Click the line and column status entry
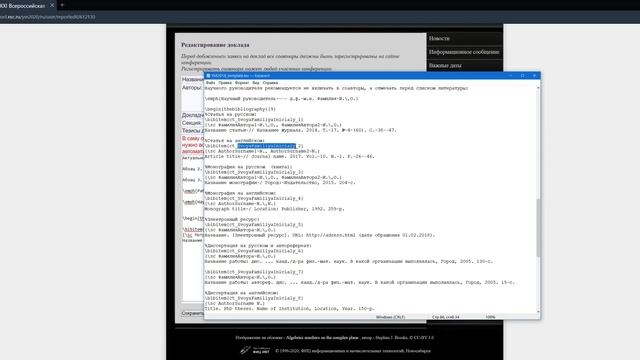This screenshot has height=360, width=640. pyautogui.click(x=446, y=317)
